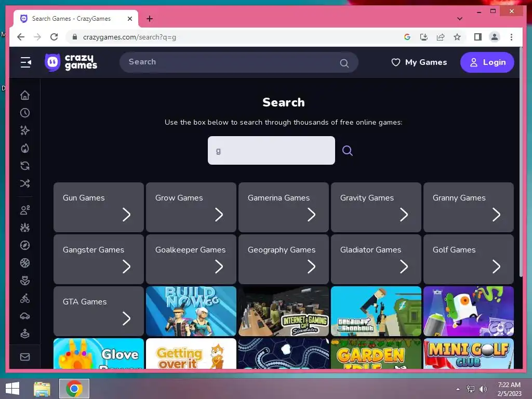Expand the Chrome tab search chevron
Screen dimensions: 532x399
[x=459, y=19]
